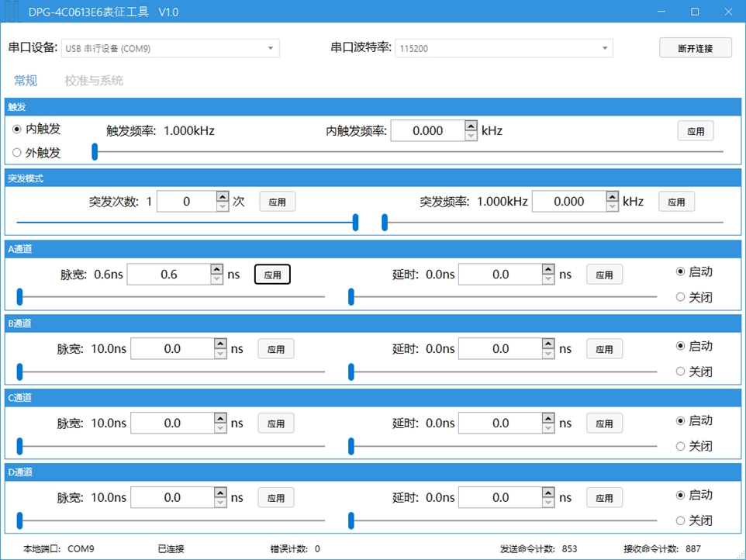The width and height of the screenshot is (746, 560).
Task: Click the 断开连接 button
Action: 695,47
